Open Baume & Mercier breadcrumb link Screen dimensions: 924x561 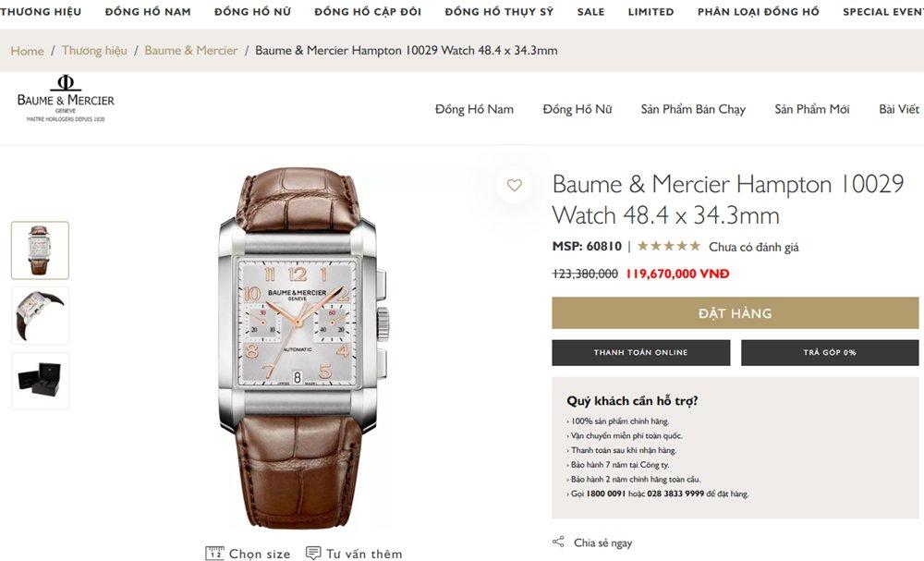pos(191,51)
